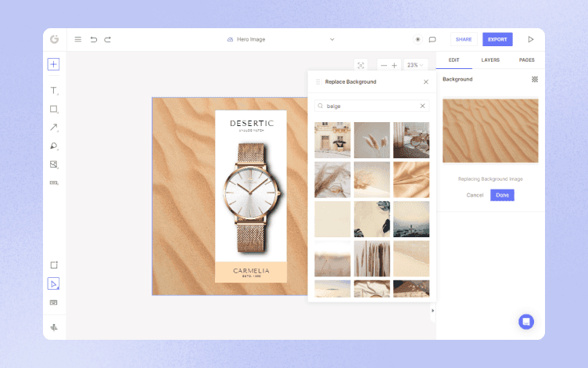Zoom in with the plus button
This screenshot has height=368, width=588.
pyautogui.click(x=395, y=65)
